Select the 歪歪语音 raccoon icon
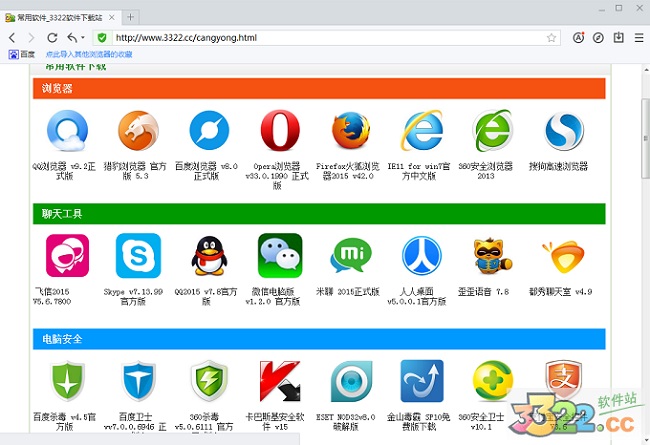650x445 pixels. (x=492, y=255)
